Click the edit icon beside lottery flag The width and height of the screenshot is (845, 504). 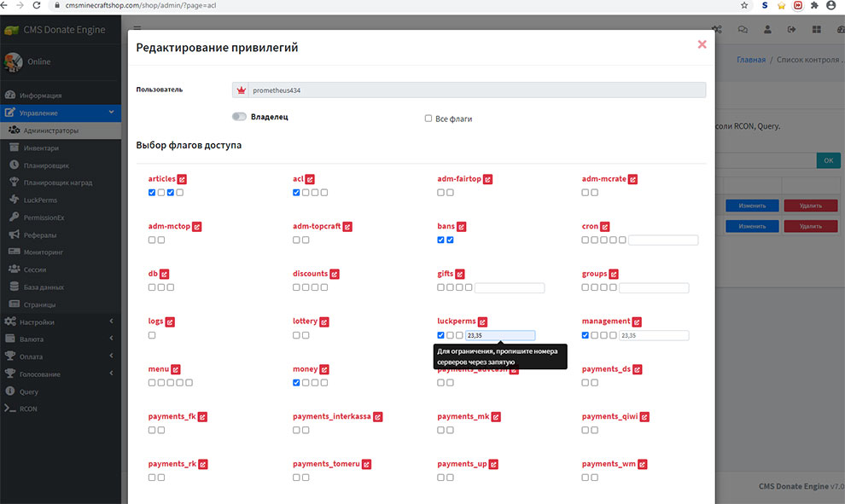click(324, 322)
